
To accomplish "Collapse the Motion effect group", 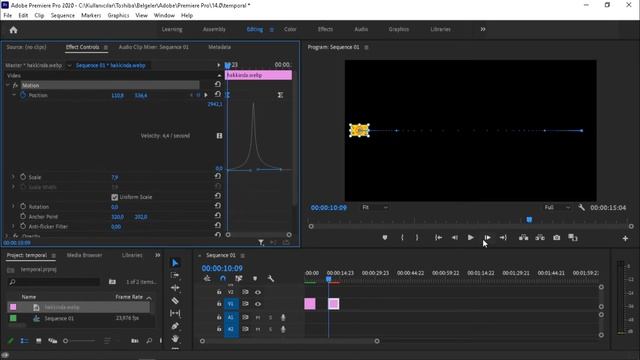I will click(7, 85).
